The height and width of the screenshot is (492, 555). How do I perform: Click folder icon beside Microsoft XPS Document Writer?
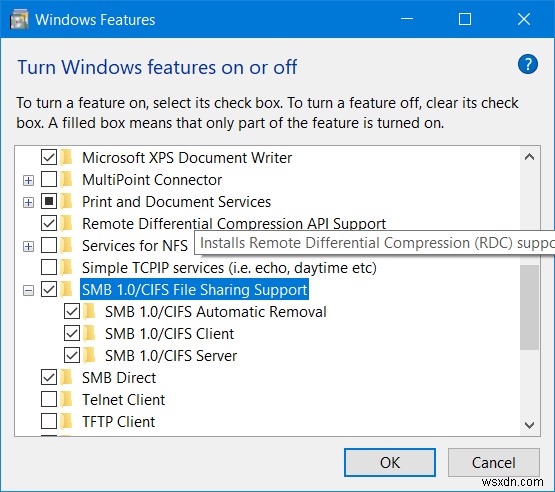click(x=67, y=158)
